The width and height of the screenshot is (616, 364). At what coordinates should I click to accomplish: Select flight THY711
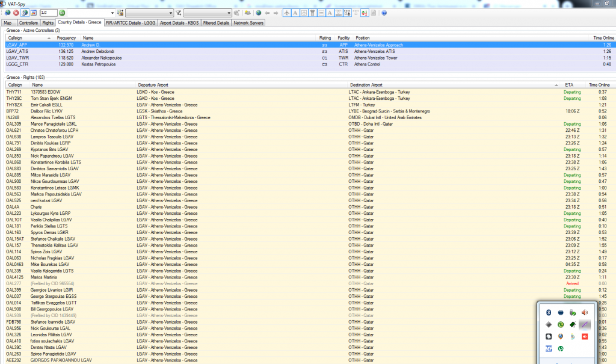[310, 92]
